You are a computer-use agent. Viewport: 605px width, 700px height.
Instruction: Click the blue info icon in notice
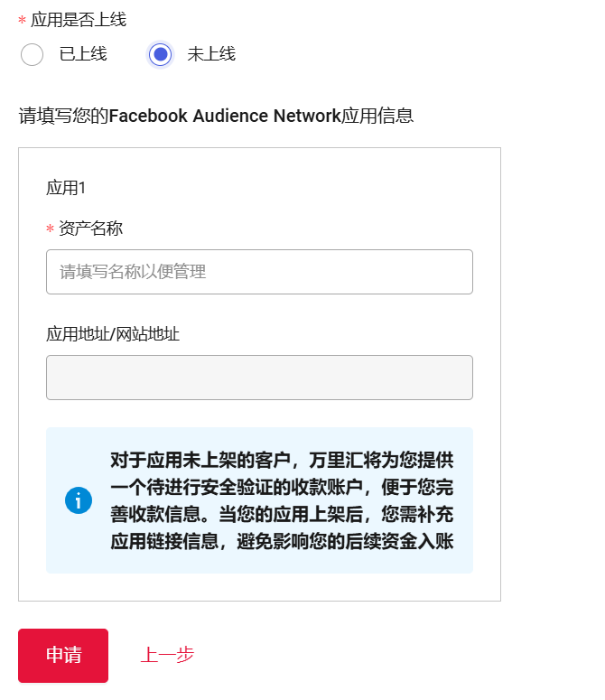(79, 500)
